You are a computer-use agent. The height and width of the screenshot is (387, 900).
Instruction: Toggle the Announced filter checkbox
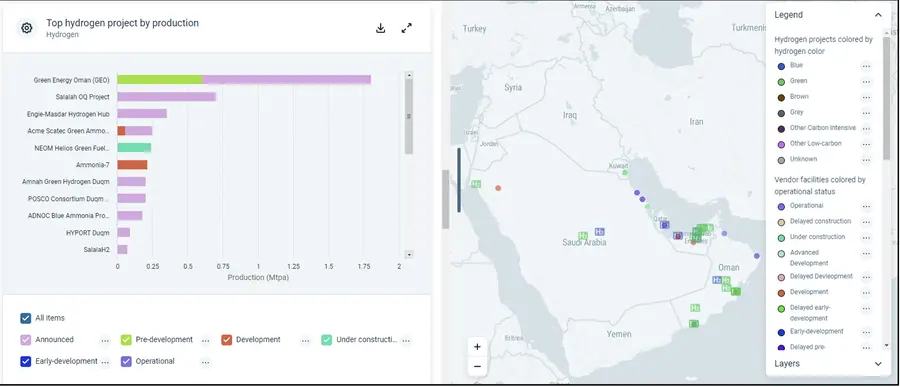click(x=25, y=340)
